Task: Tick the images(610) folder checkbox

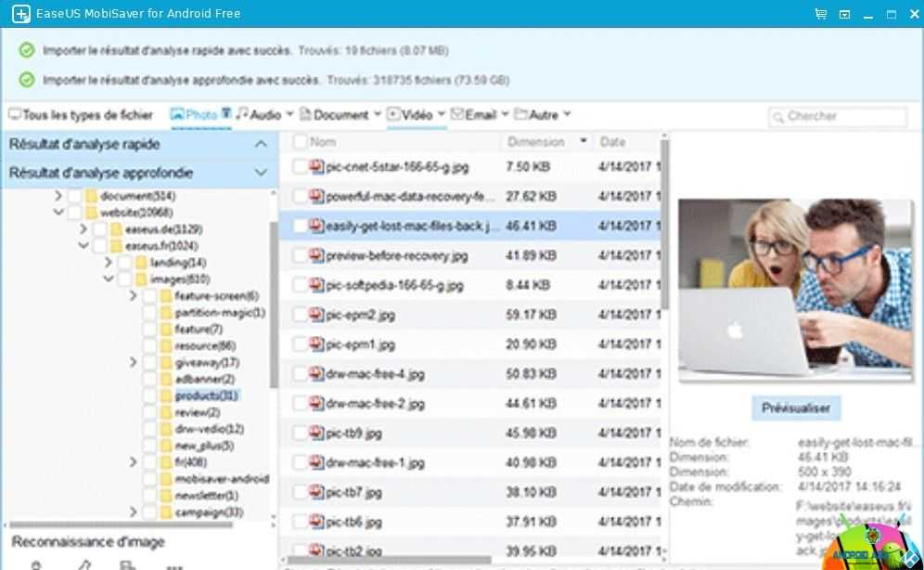Action: coord(124,279)
